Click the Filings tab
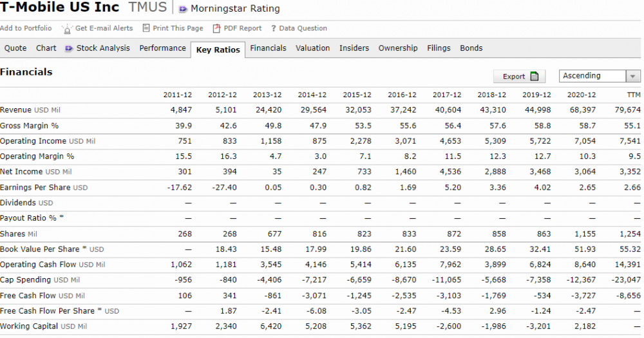Image resolution: width=644 pixels, height=338 pixels. click(439, 48)
